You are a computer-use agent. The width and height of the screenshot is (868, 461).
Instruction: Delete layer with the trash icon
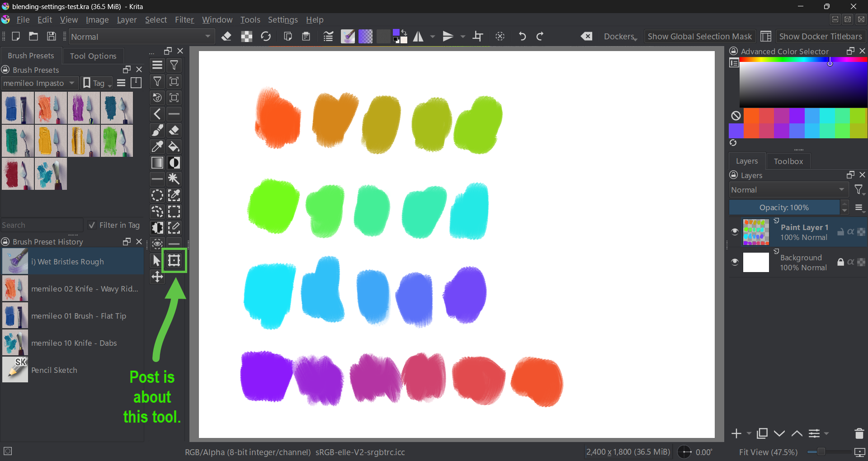[859, 433]
